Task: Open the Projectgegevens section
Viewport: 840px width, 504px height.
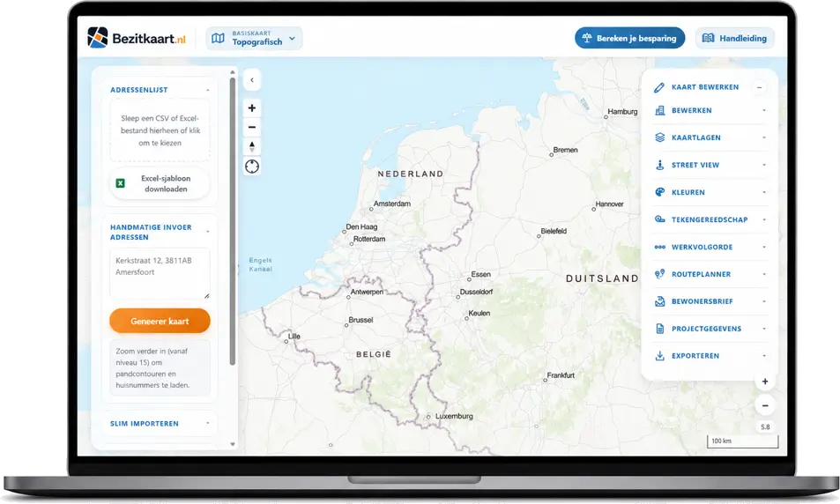Action: tap(710, 329)
